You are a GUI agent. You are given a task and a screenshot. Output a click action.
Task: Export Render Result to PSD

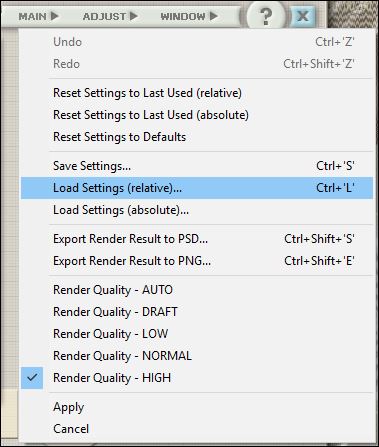197,239
